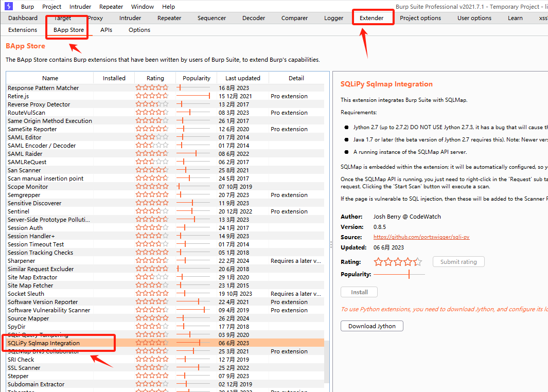Click the Install button
This screenshot has height=392, width=548.
pyautogui.click(x=359, y=292)
